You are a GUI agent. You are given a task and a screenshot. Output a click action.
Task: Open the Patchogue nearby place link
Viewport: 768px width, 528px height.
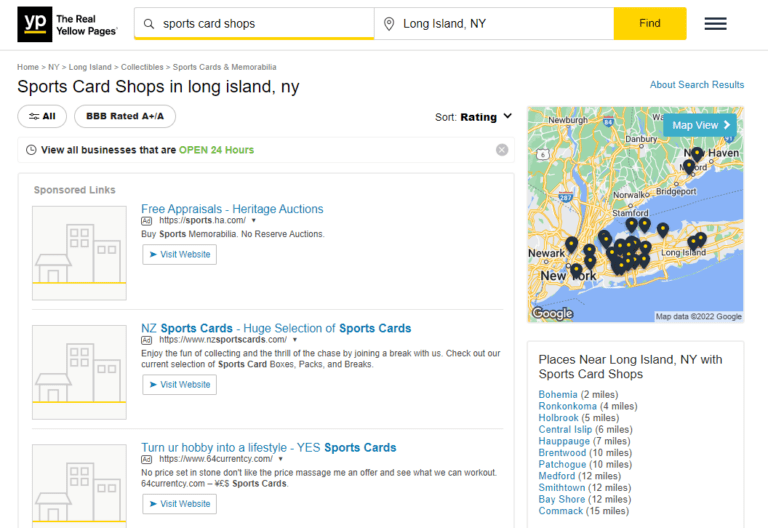(x=562, y=464)
